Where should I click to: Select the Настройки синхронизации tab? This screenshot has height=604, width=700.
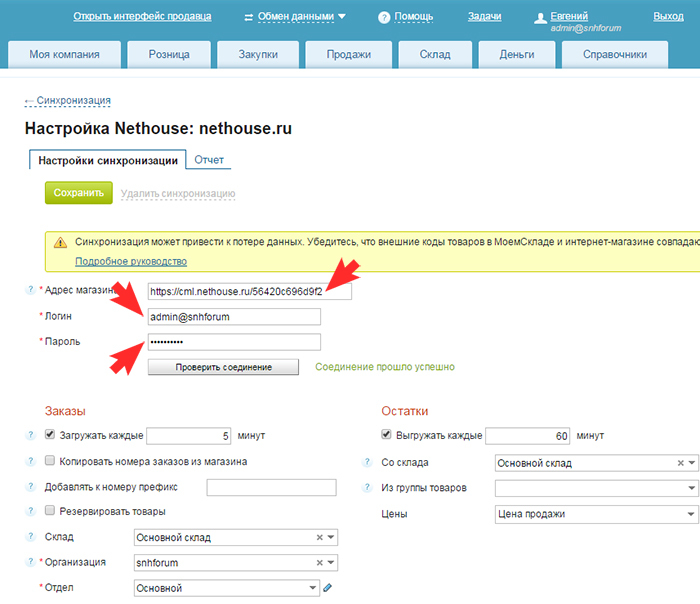point(108,160)
